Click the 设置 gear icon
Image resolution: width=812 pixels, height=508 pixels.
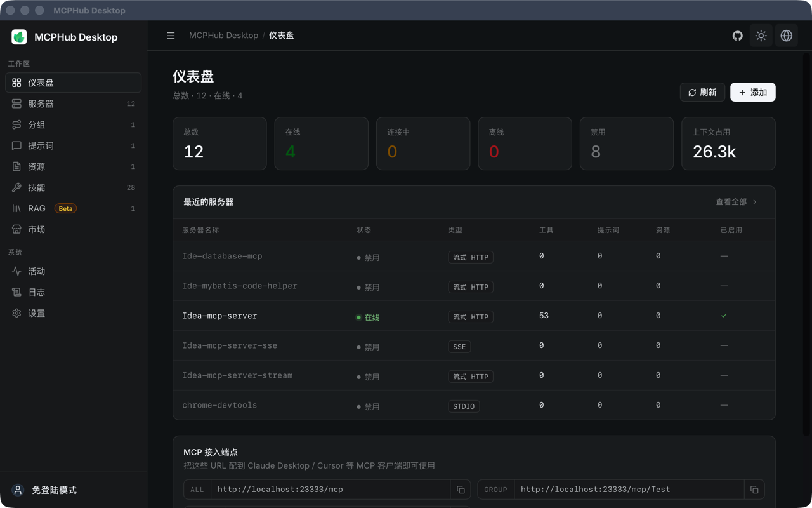(16, 313)
